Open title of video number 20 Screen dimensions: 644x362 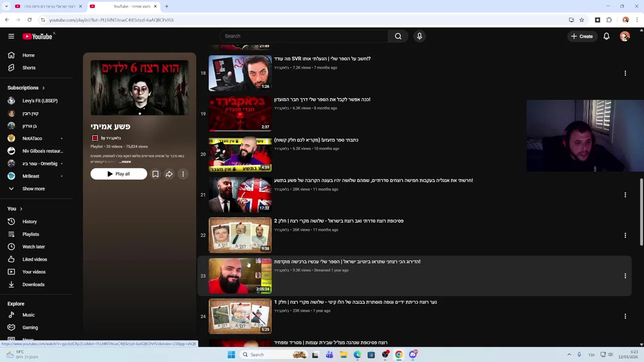click(316, 140)
